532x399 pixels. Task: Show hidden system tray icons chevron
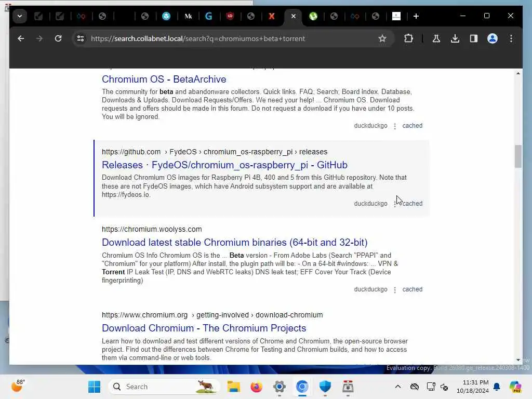click(398, 387)
